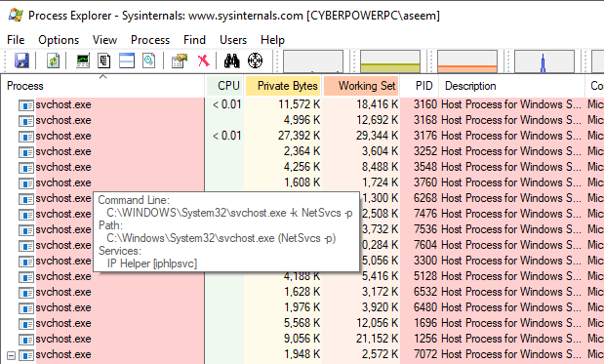
Task: Click the crosshair Find Window's Process icon
Action: [x=255, y=61]
